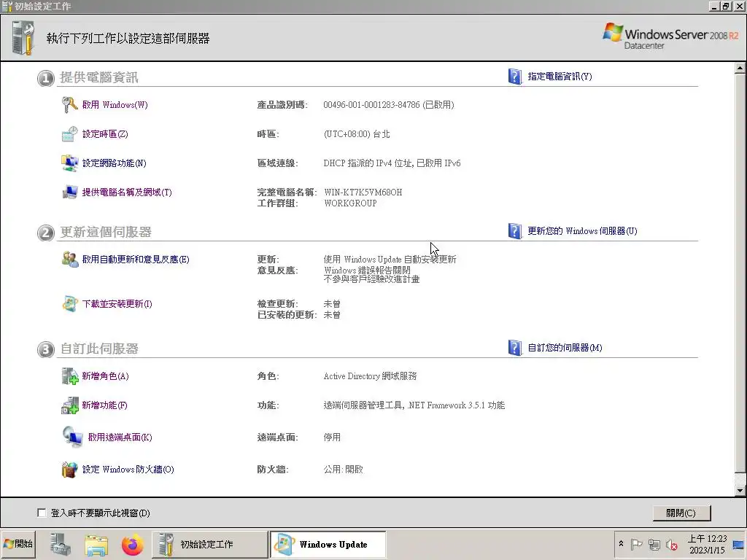Click the clock calendar icon for 設定時區

pyautogui.click(x=69, y=134)
